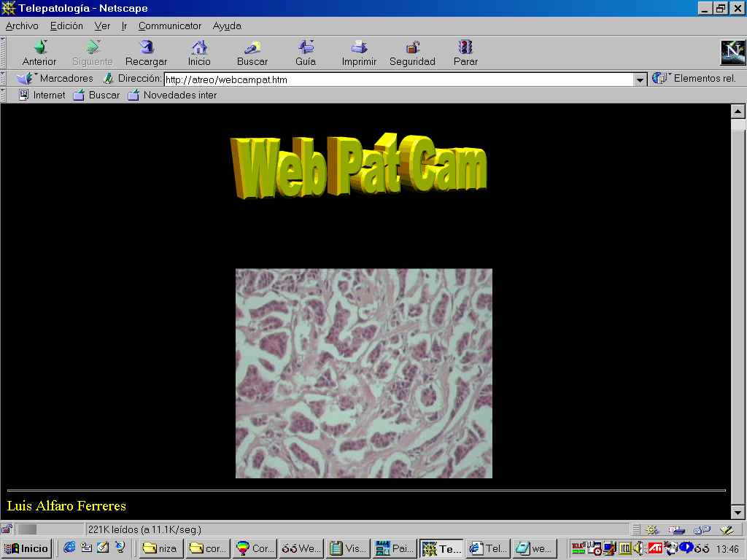Open the Seguridad security info
The image size is (747, 560).
point(412,48)
